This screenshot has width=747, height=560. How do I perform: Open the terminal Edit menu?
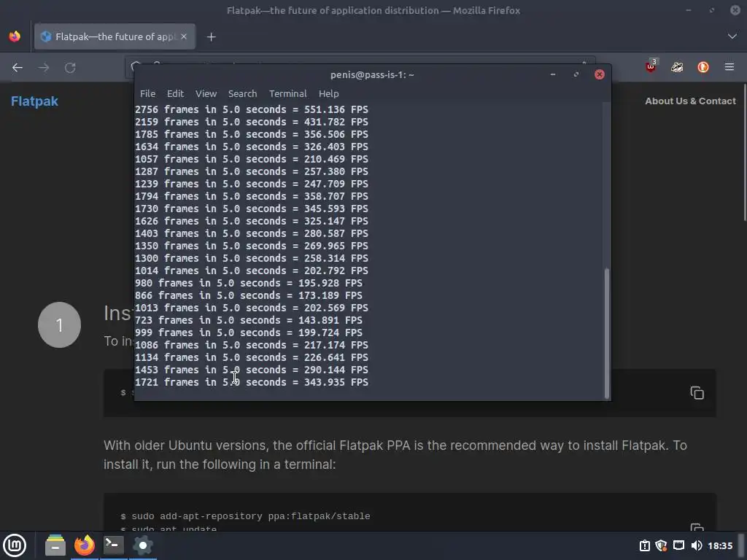(x=175, y=94)
